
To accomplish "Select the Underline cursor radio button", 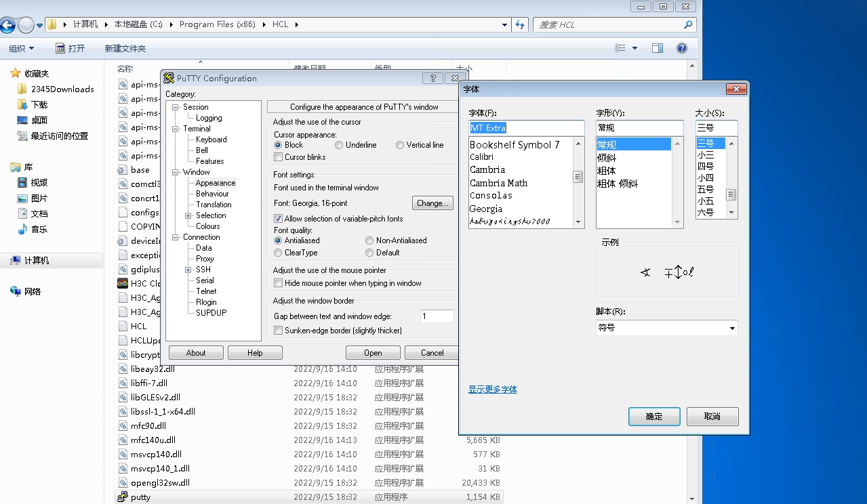I will point(339,145).
